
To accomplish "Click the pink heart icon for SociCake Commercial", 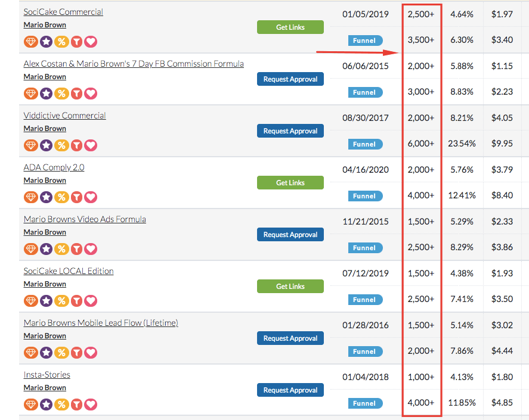I will [x=91, y=42].
